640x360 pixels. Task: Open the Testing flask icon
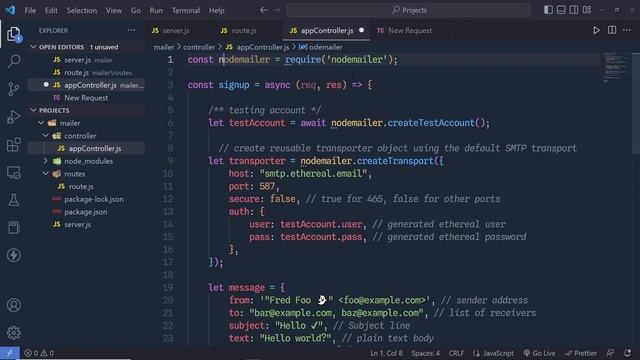pos(13,200)
